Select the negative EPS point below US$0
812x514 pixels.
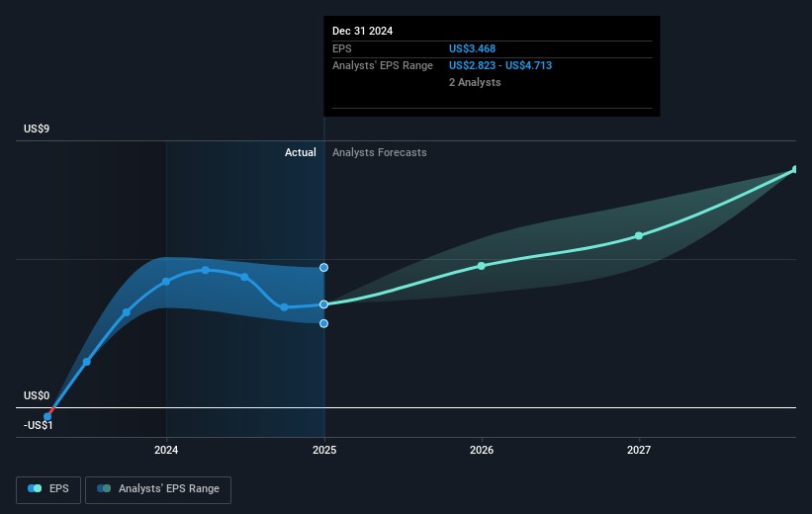pos(47,417)
